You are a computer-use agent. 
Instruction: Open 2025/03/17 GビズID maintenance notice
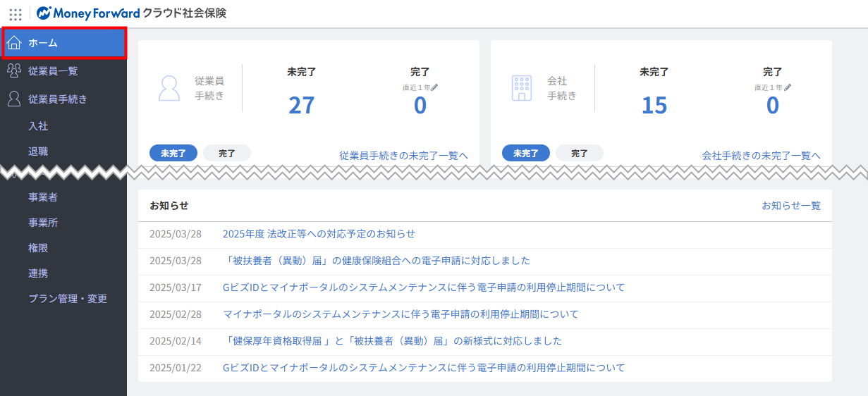pos(424,287)
